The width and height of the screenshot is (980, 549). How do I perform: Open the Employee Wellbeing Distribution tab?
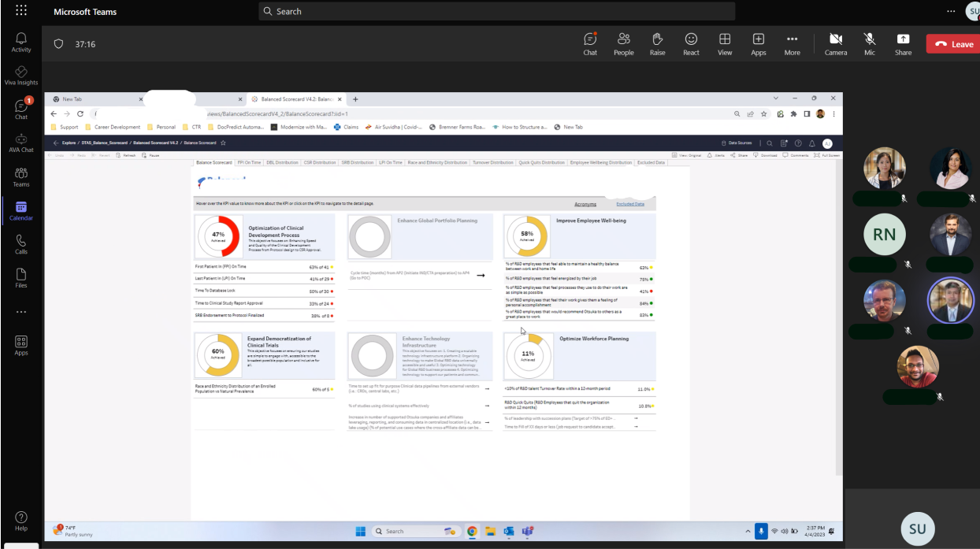(x=601, y=162)
